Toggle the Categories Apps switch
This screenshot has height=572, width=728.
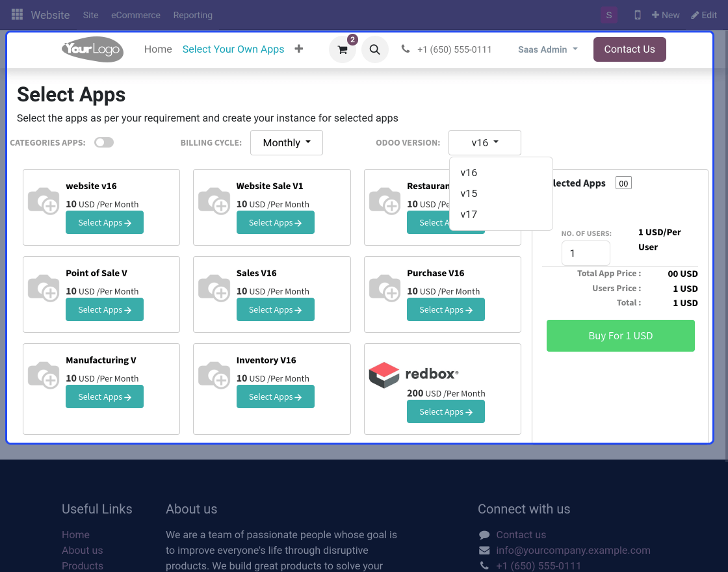(104, 142)
